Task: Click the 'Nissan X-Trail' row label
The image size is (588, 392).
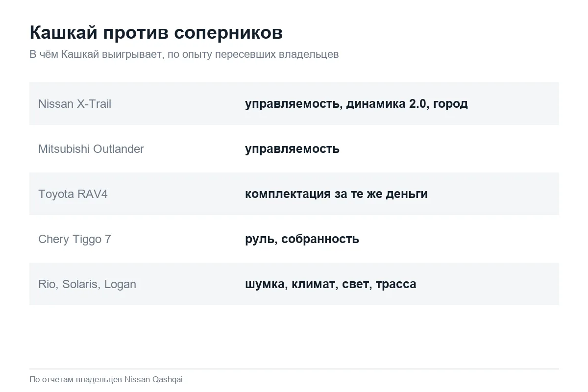Action: pos(75,104)
